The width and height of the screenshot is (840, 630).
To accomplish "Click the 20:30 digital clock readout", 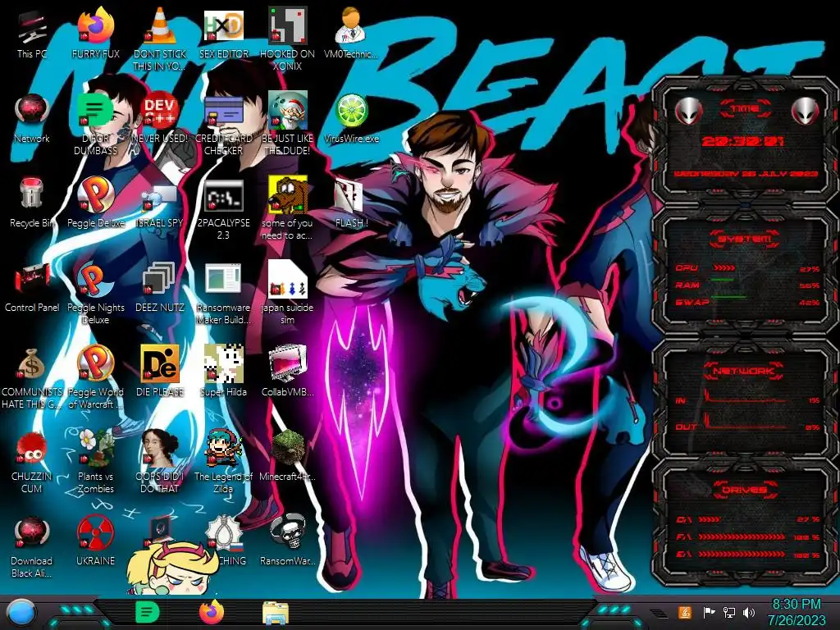I will [742, 141].
